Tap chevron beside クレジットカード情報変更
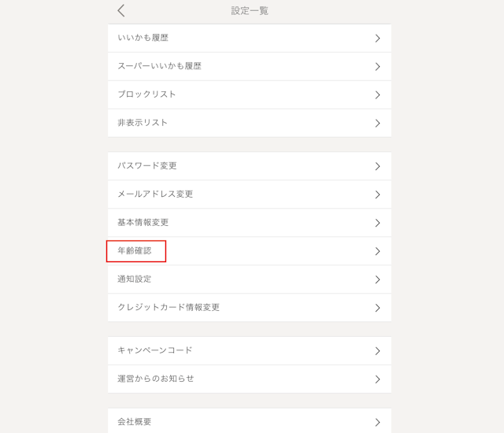 pyautogui.click(x=378, y=308)
